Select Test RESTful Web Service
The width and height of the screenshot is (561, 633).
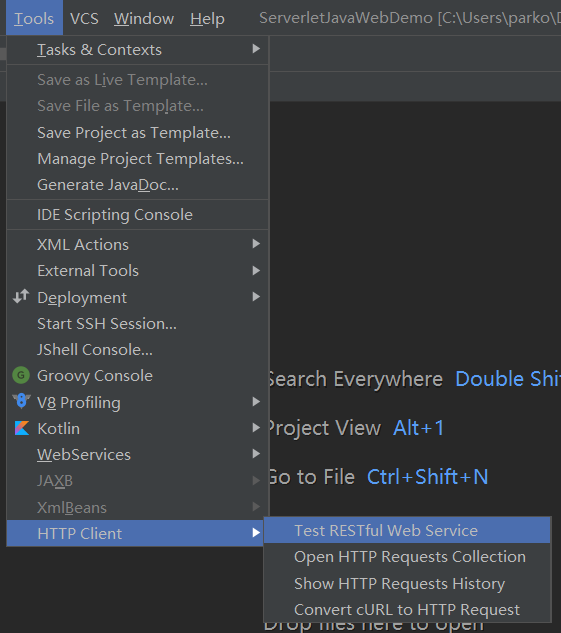click(407, 530)
